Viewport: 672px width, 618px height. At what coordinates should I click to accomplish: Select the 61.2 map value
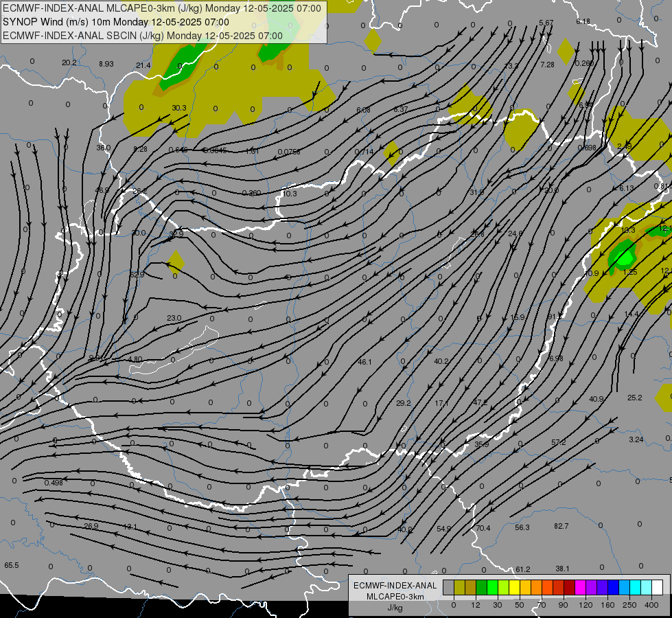[x=523, y=569]
